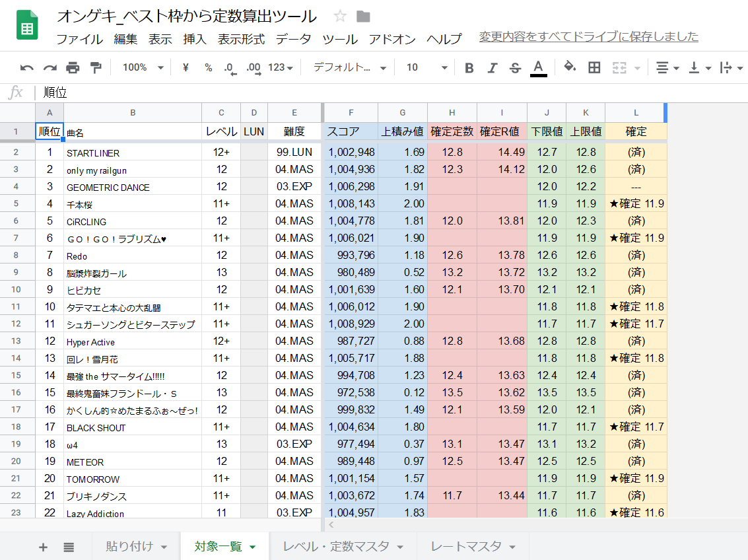Open text wrapping dropdown
The height and width of the screenshot is (560, 748).
tap(731, 68)
